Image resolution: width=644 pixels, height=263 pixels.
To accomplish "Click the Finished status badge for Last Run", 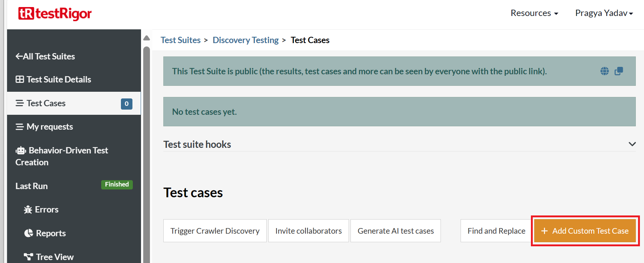I will pyautogui.click(x=117, y=185).
